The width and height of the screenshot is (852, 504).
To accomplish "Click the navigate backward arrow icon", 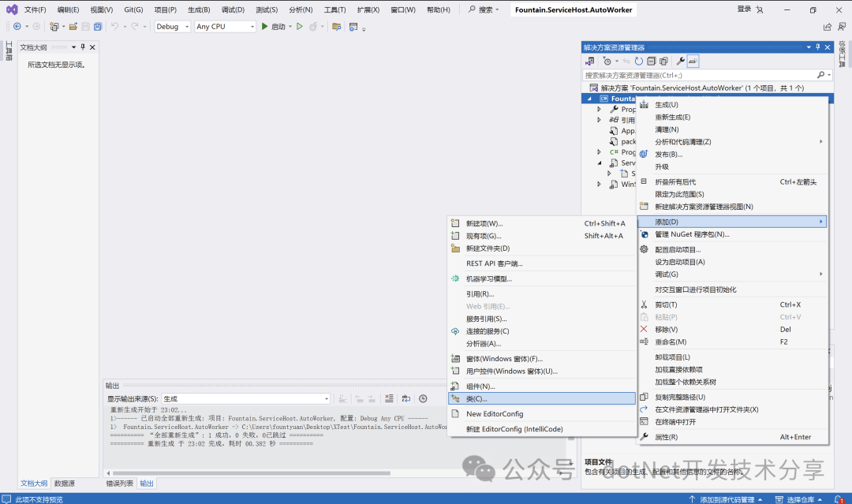I will pyautogui.click(x=17, y=27).
